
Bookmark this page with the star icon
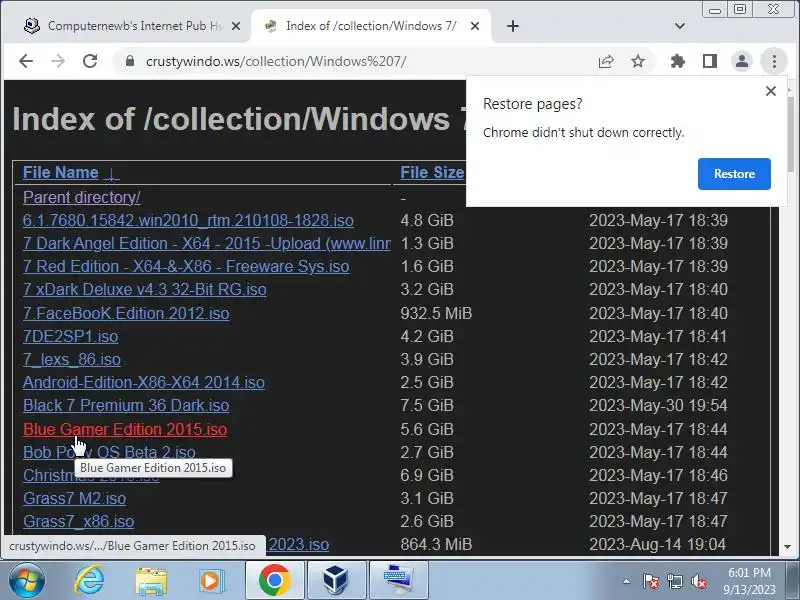[638, 62]
